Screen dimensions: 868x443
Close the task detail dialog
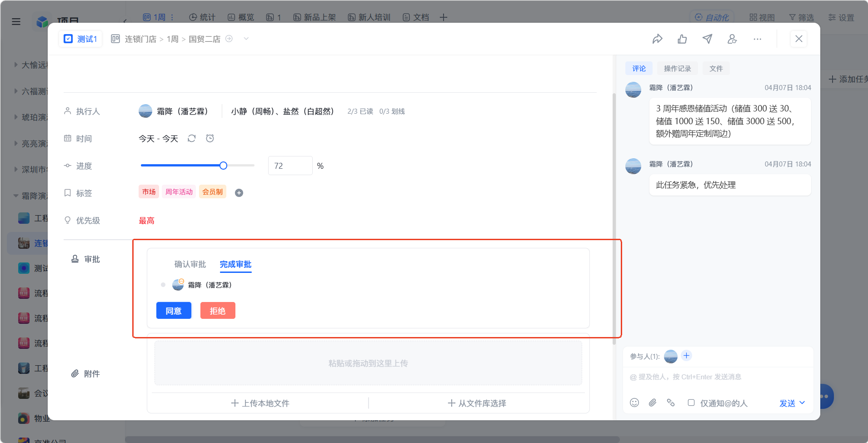click(x=798, y=39)
